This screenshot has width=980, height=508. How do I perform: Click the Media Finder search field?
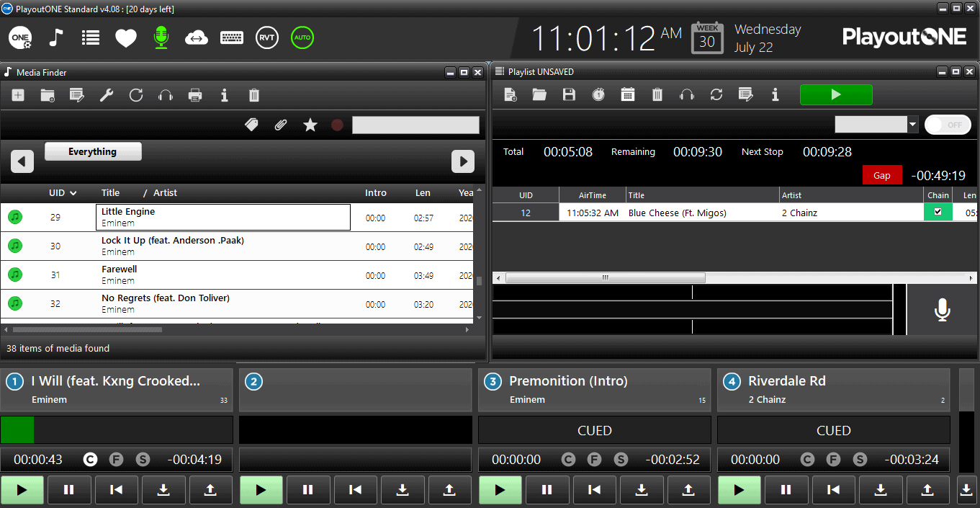(x=415, y=124)
